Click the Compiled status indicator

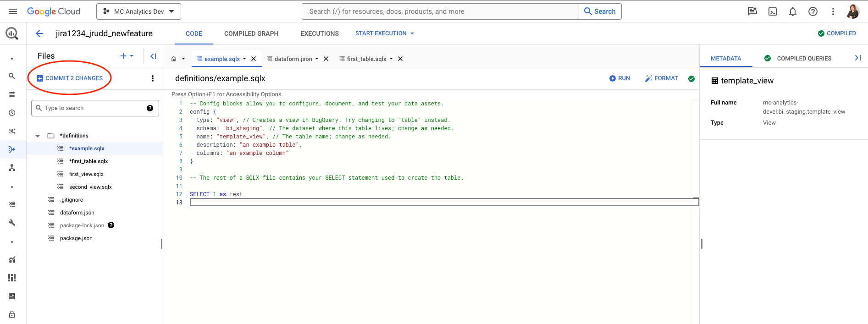pos(837,33)
